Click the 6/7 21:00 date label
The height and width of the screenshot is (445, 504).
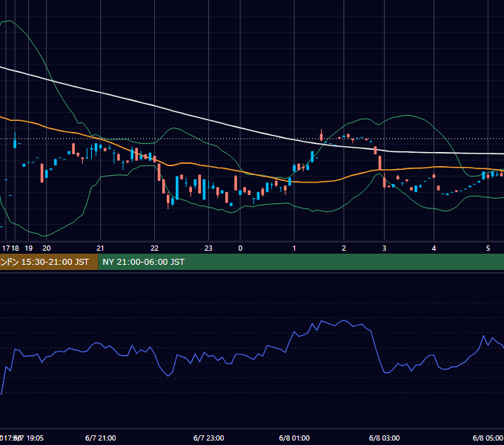[x=100, y=438]
